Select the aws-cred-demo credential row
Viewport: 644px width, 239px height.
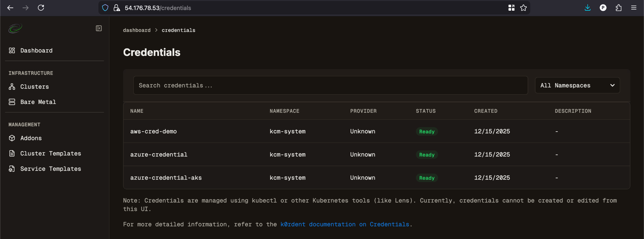pyautogui.click(x=153, y=132)
